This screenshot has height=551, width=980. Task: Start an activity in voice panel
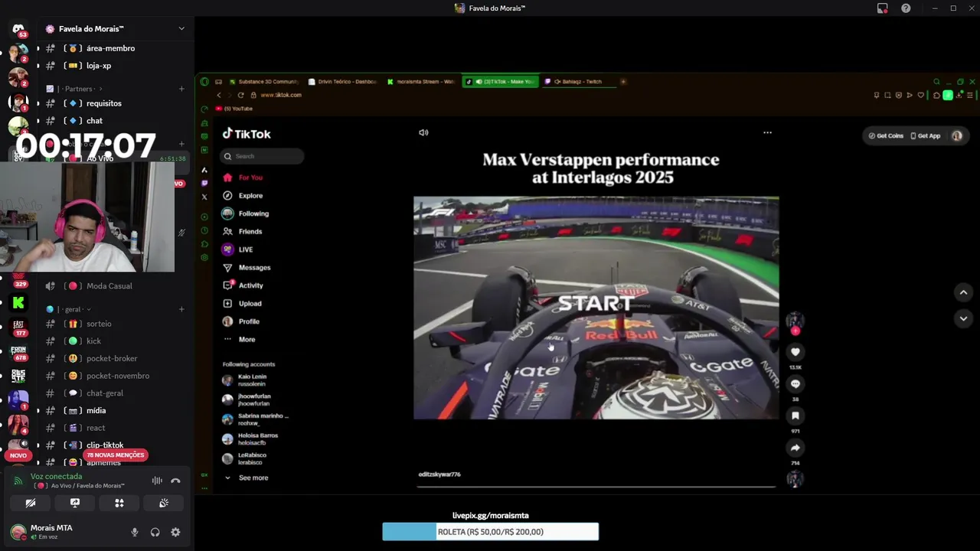(119, 503)
